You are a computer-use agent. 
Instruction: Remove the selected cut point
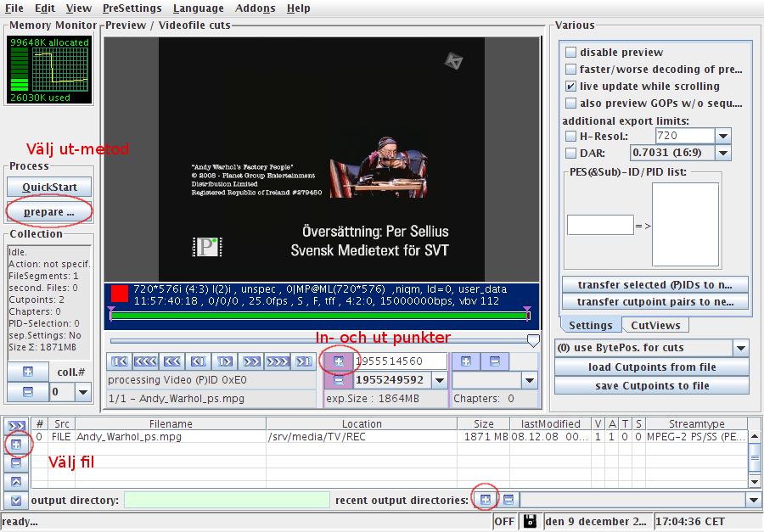[x=339, y=380]
